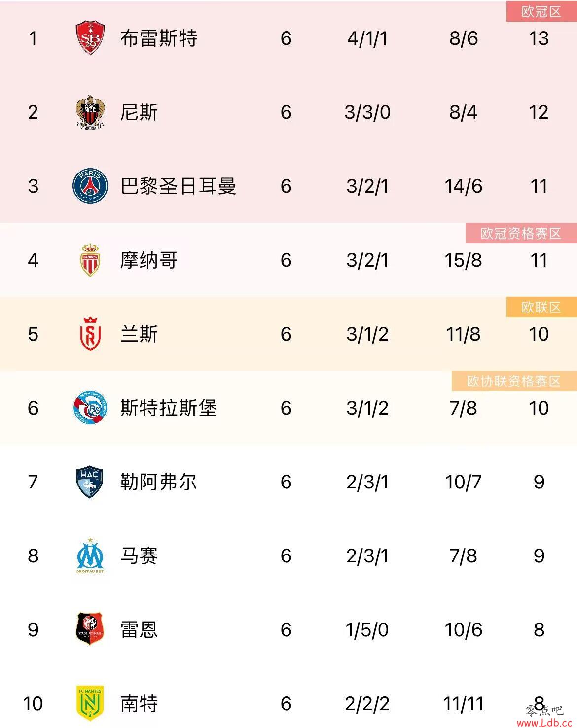Click the Reims red shield logo
The width and height of the screenshot is (577, 728).
point(90,334)
